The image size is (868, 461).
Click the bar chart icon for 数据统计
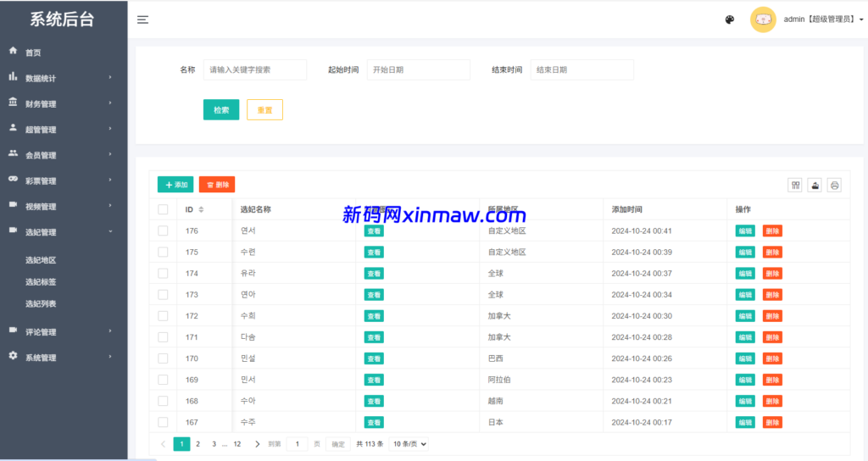point(13,76)
